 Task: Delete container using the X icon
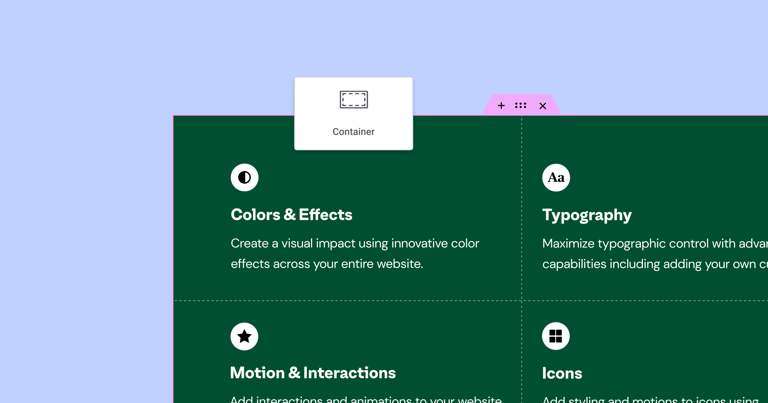543,106
